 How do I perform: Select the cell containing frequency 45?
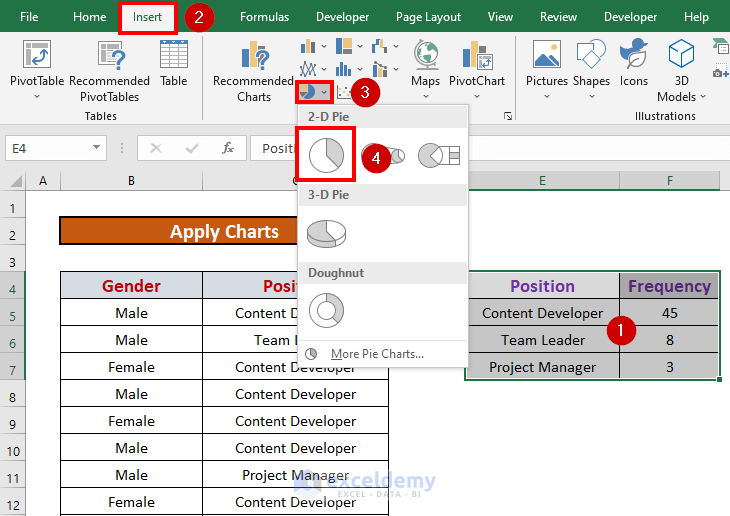[x=669, y=313]
